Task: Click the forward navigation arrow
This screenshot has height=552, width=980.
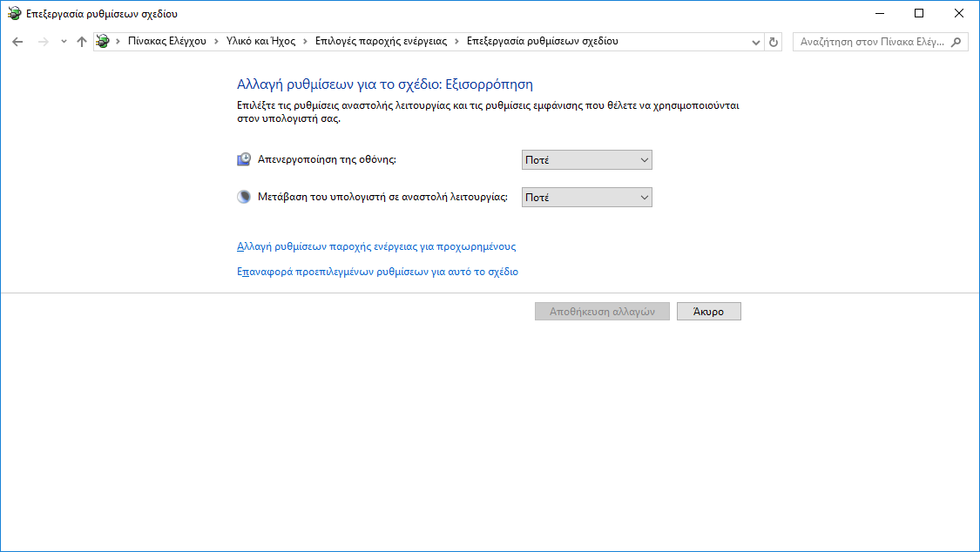Action: coord(44,42)
